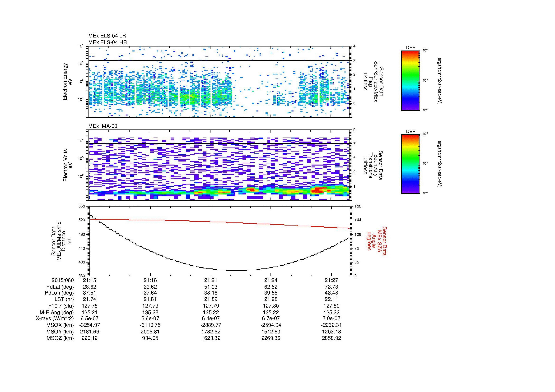
Task: Click the MSOX value -2594.94
Action: (271, 325)
